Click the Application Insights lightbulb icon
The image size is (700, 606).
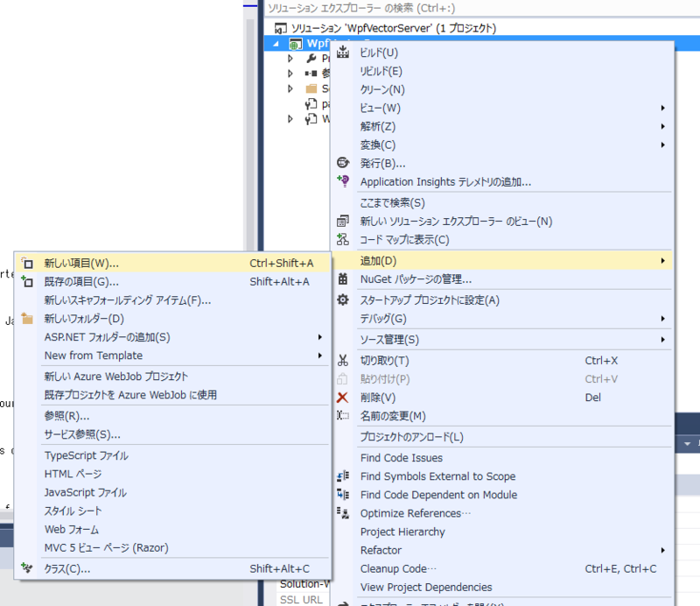pyautogui.click(x=343, y=181)
